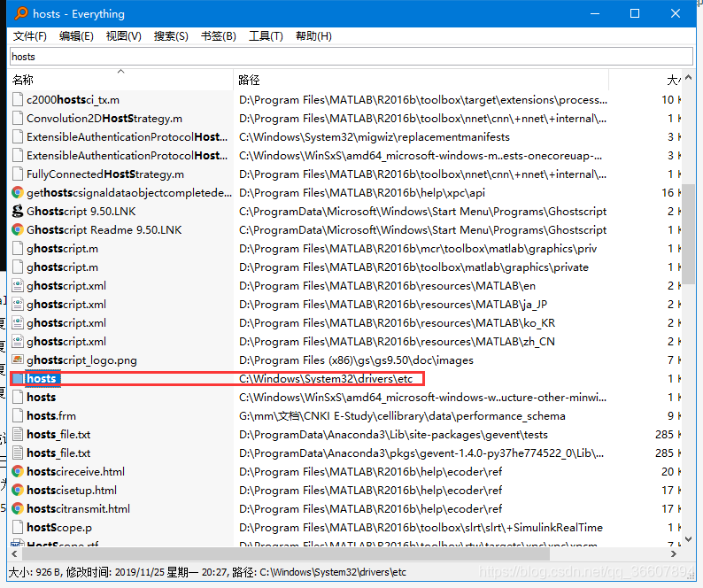Click file icon of ghostscript.m in toolbox\matlab\graphics\private
Viewport: 703px width, 588px height.
[18, 267]
